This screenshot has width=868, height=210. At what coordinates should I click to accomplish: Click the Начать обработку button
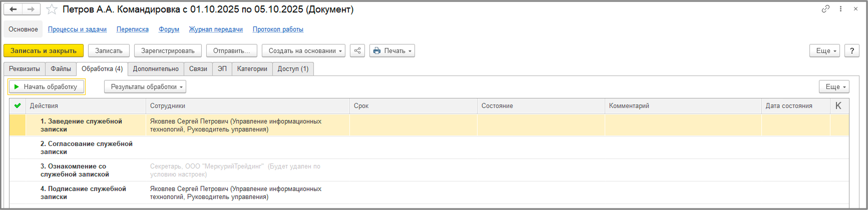coord(47,86)
